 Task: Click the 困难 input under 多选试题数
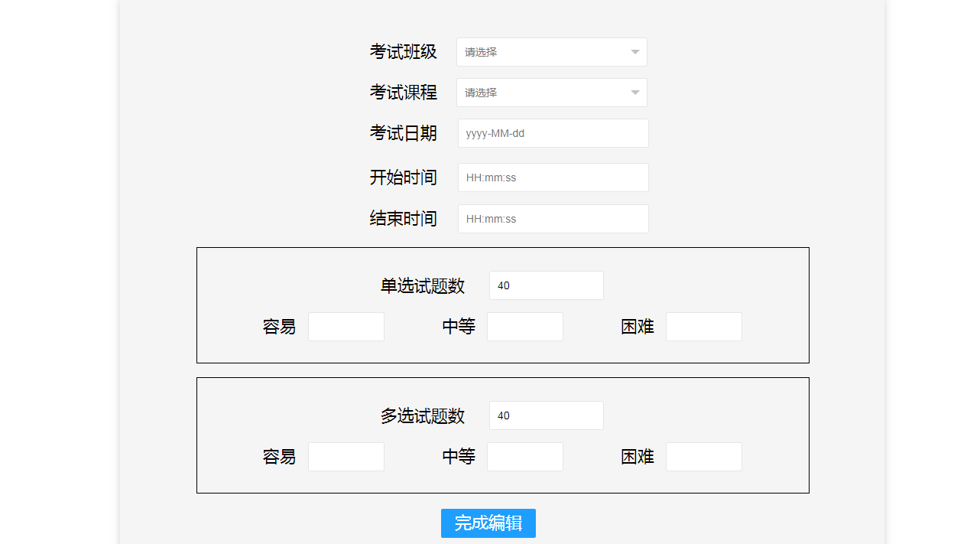point(703,456)
